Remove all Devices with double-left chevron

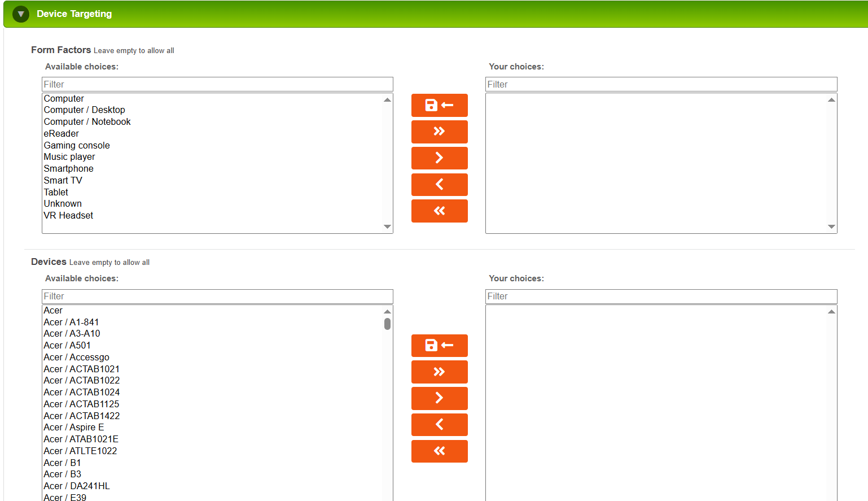439,451
